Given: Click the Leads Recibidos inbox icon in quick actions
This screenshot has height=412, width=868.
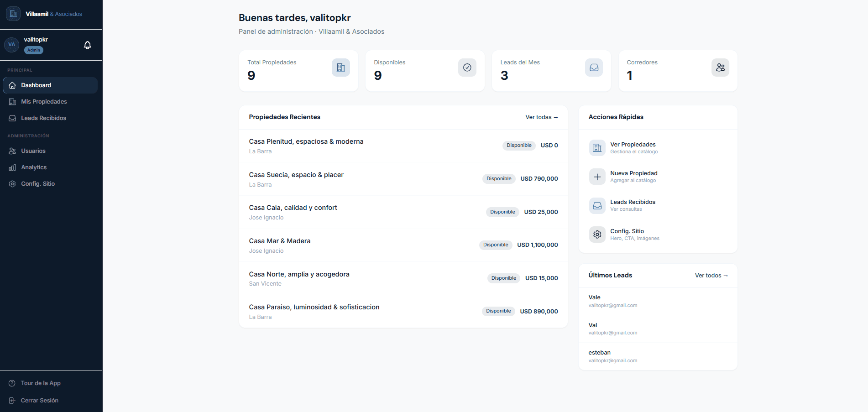Looking at the screenshot, I should coord(597,206).
